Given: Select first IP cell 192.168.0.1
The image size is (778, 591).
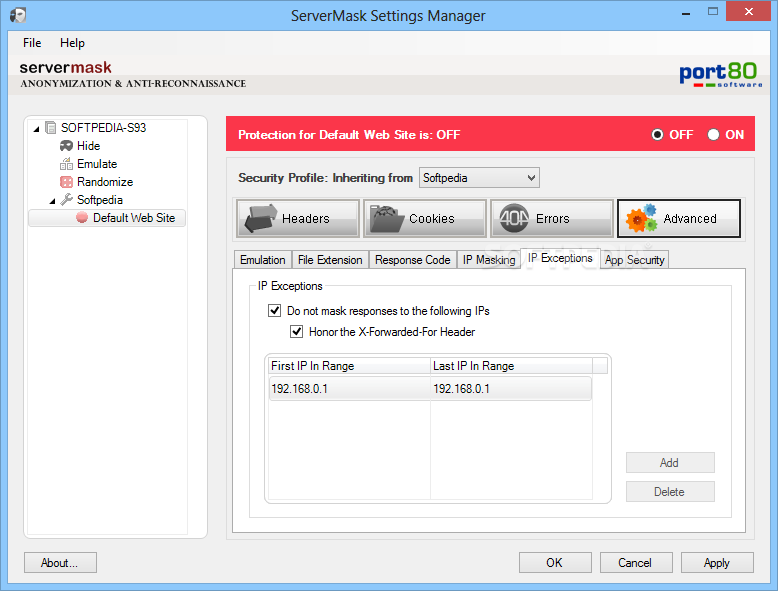Looking at the screenshot, I should [x=349, y=389].
